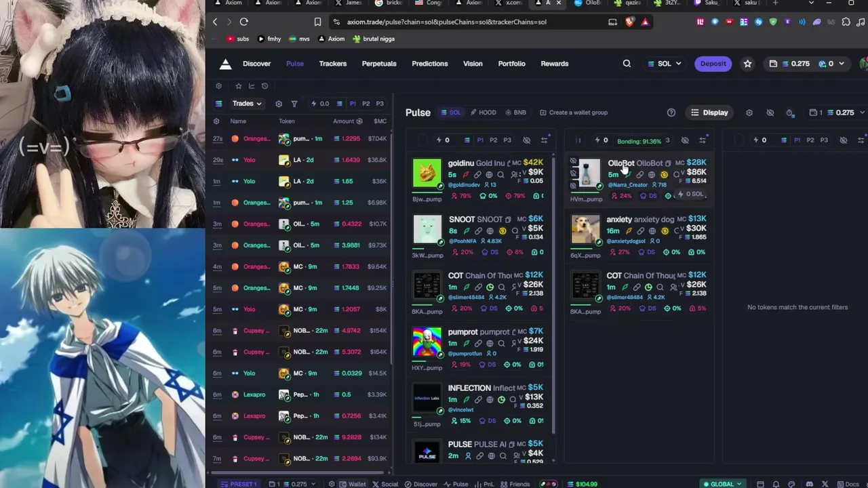Image resolution: width=868 pixels, height=488 pixels.
Task: Open the Predictions tab
Action: 430,64
